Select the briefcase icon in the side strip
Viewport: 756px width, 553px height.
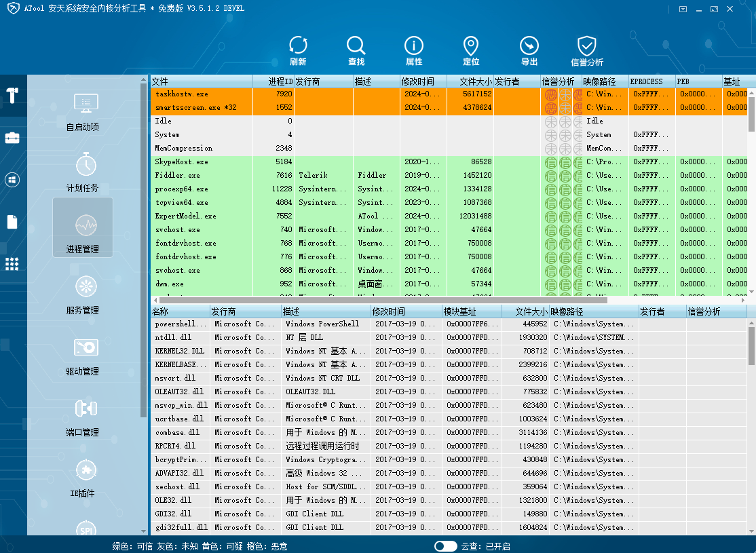[x=12, y=138]
